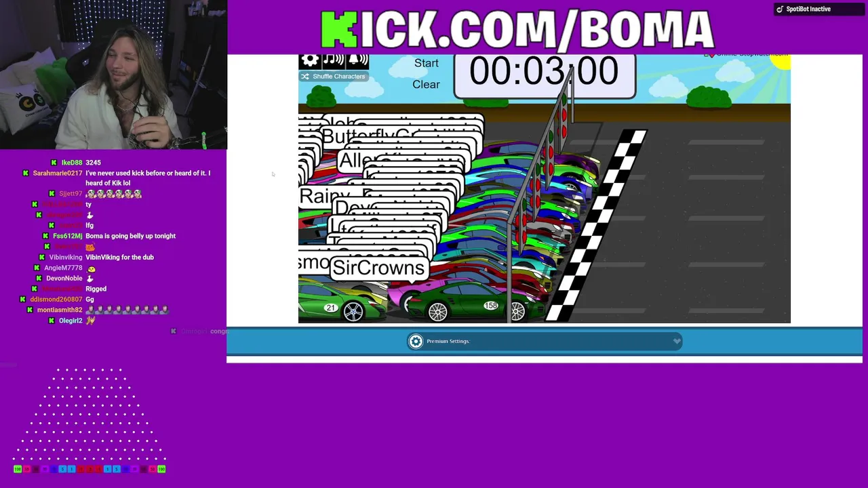Image resolution: width=868 pixels, height=488 pixels.
Task: Click the cat emoji above Vibinviking's message
Action: click(90, 247)
